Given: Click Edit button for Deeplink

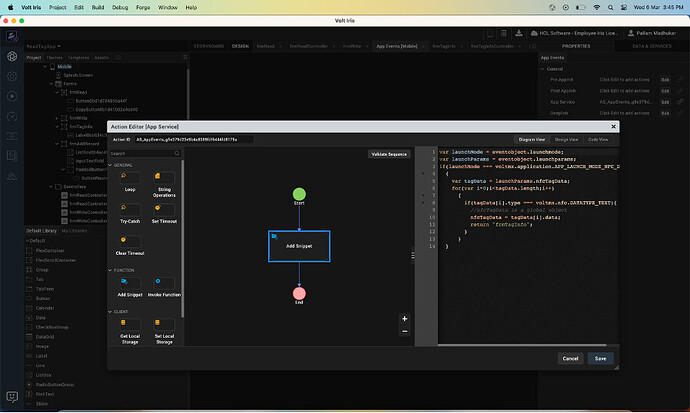Looking at the screenshot, I should pos(665,113).
